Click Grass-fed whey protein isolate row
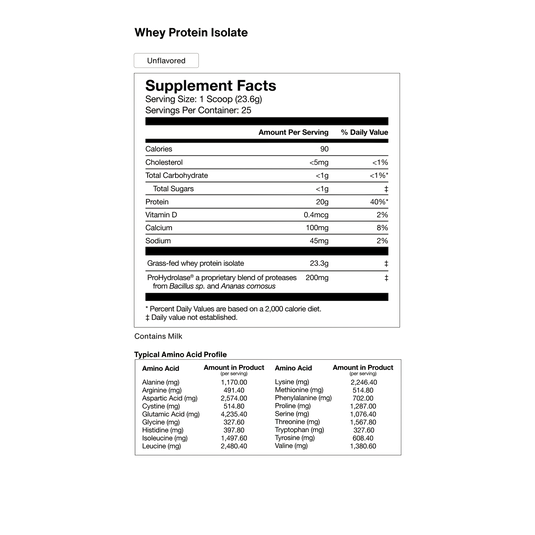The width and height of the screenshot is (535, 535). pyautogui.click(x=267, y=263)
